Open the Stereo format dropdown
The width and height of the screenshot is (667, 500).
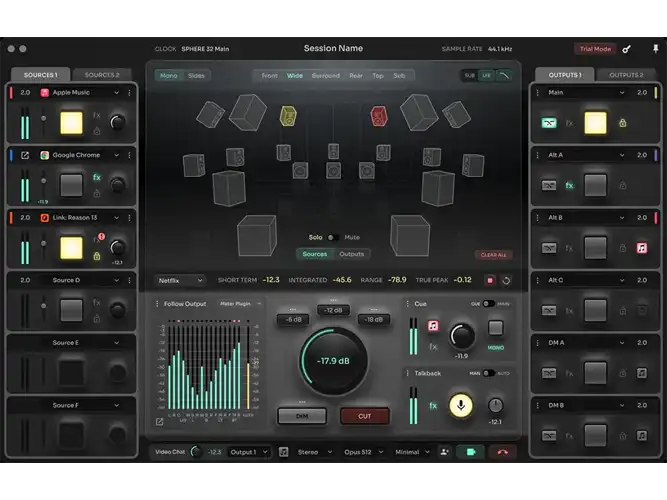click(x=315, y=452)
